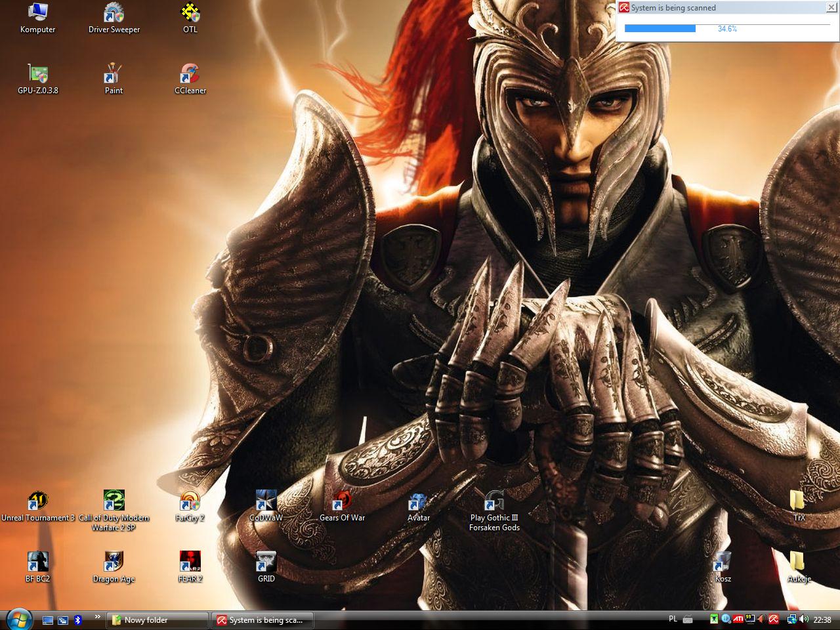
Task: Click the PL language indicator
Action: [x=673, y=619]
